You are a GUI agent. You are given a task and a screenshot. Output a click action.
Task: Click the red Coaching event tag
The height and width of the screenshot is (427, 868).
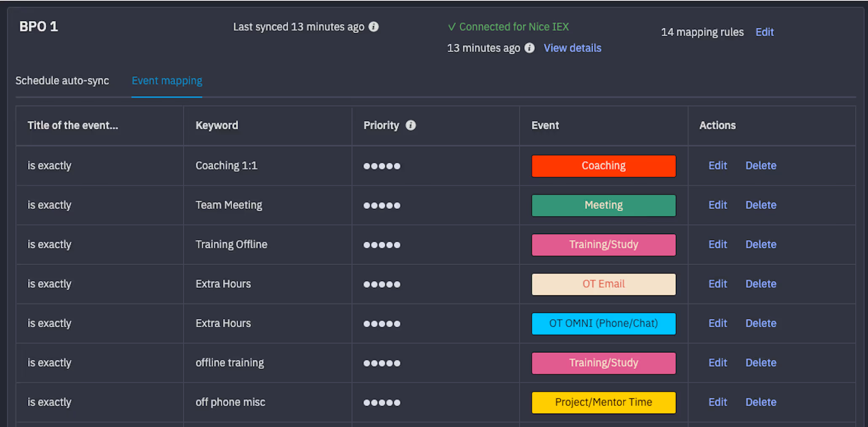(604, 166)
